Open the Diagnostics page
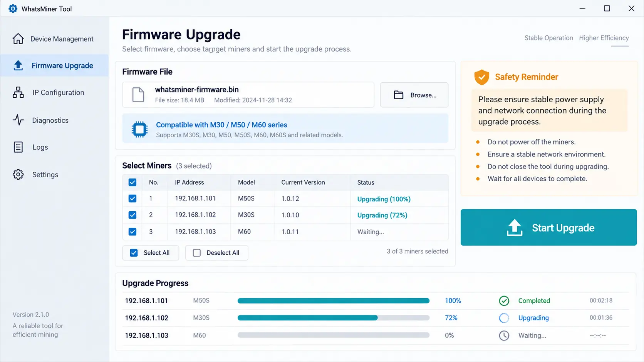 point(54,120)
